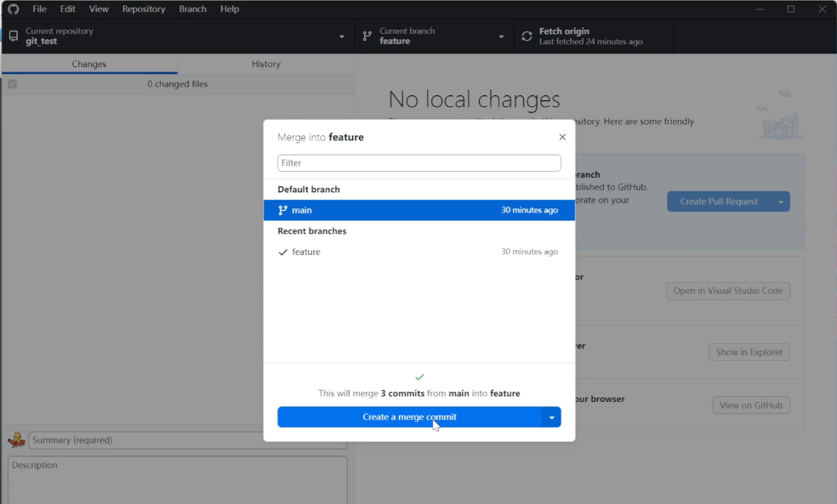Expand the Current branch dropdown

(x=501, y=37)
